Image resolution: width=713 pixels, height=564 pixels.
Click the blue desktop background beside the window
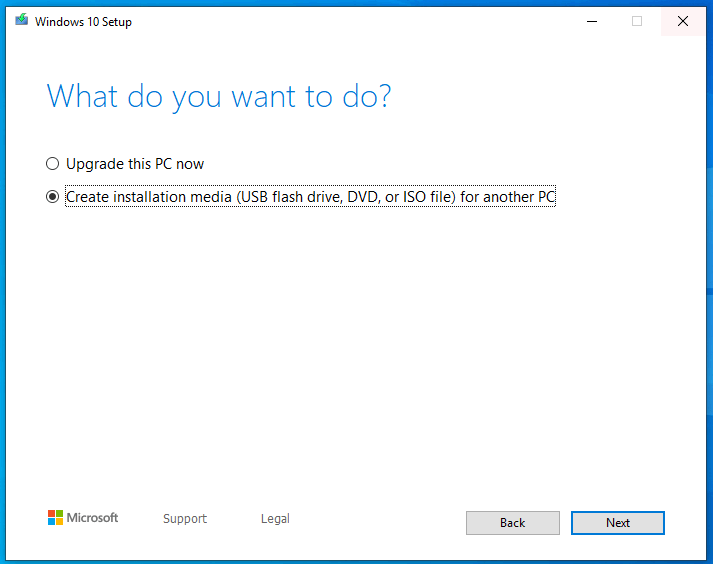(x=708, y=300)
